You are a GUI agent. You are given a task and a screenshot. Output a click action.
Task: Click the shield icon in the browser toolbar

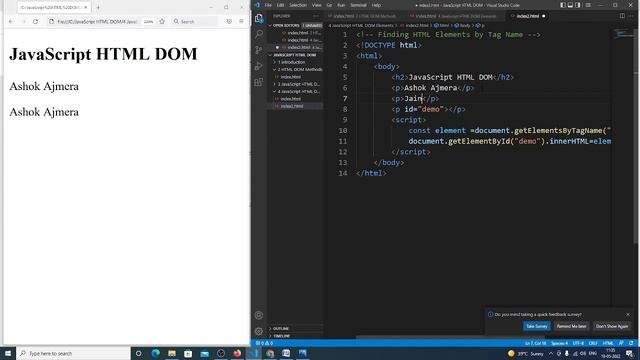(x=229, y=21)
